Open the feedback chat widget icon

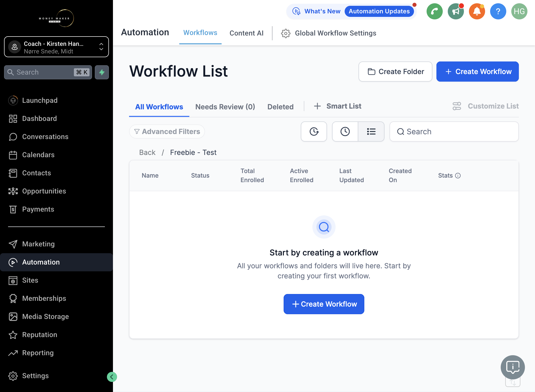(x=513, y=367)
